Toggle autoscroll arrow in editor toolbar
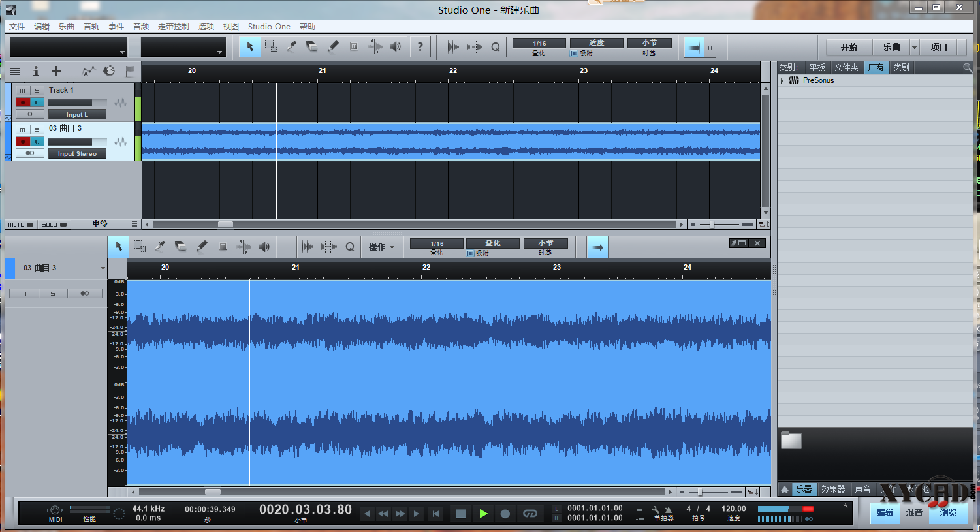This screenshot has width=980, height=532. coord(597,247)
